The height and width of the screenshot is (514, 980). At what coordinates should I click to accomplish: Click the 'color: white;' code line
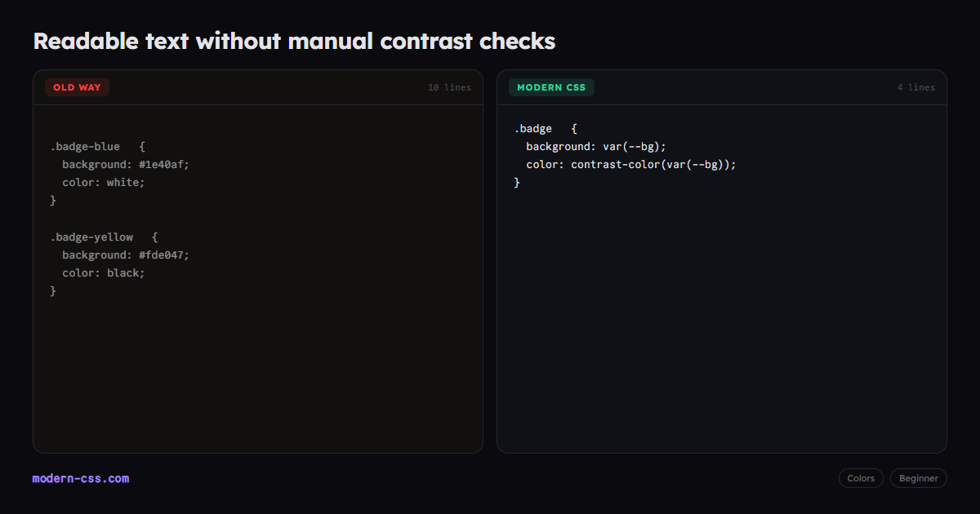pyautogui.click(x=104, y=182)
